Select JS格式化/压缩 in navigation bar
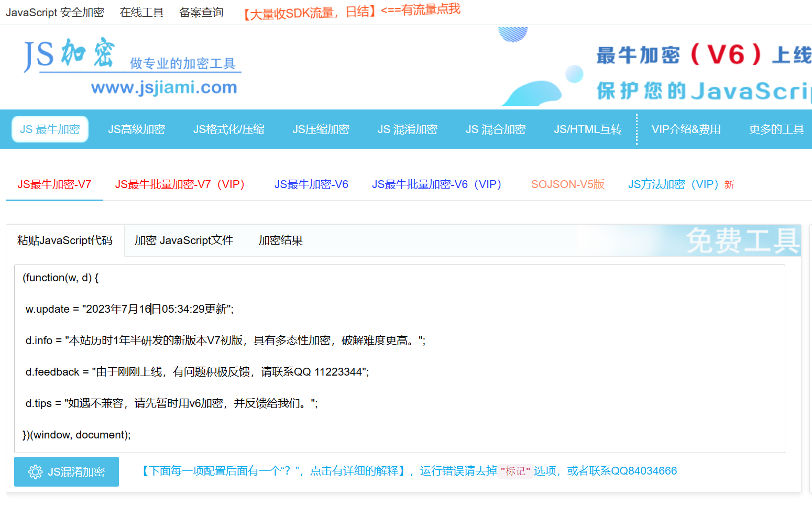 click(228, 129)
